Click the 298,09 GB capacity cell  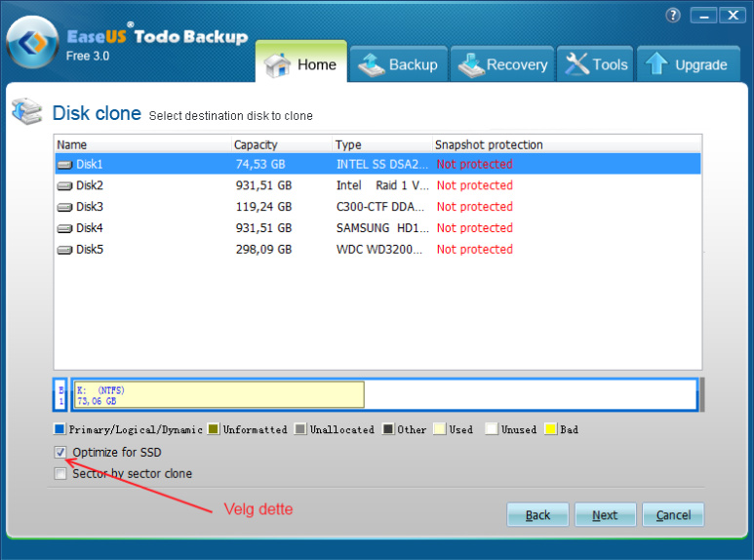pos(264,249)
